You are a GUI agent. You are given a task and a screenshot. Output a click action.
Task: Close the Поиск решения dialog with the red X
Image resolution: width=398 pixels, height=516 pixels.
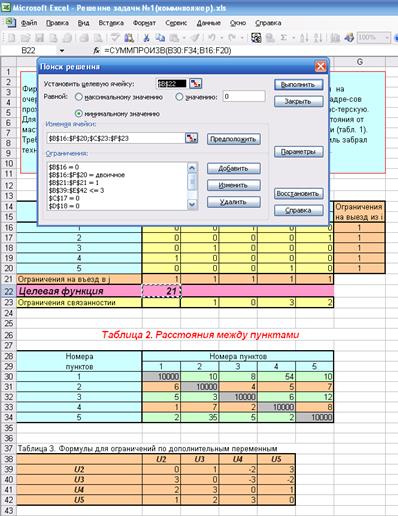(320, 67)
